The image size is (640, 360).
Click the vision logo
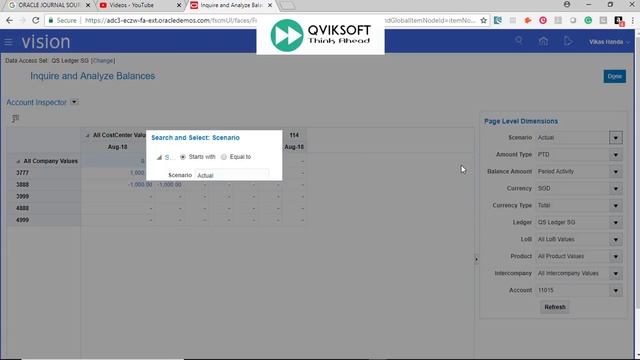[x=46, y=42]
